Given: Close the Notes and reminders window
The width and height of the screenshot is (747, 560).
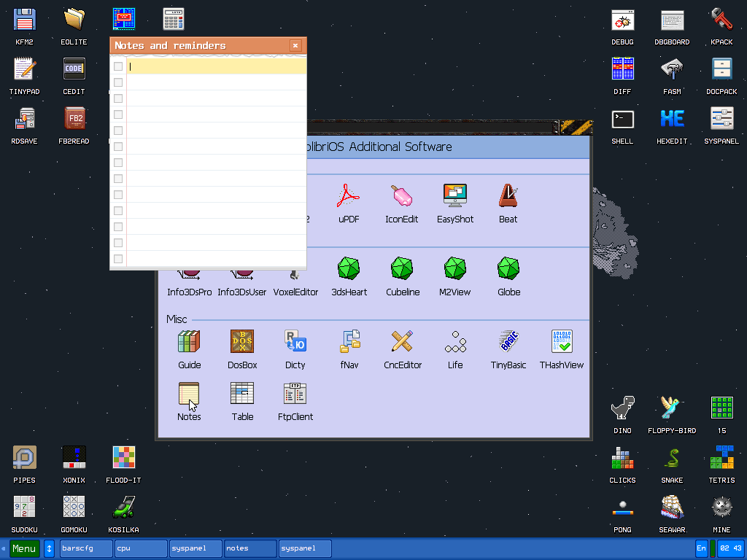Looking at the screenshot, I should 295,46.
